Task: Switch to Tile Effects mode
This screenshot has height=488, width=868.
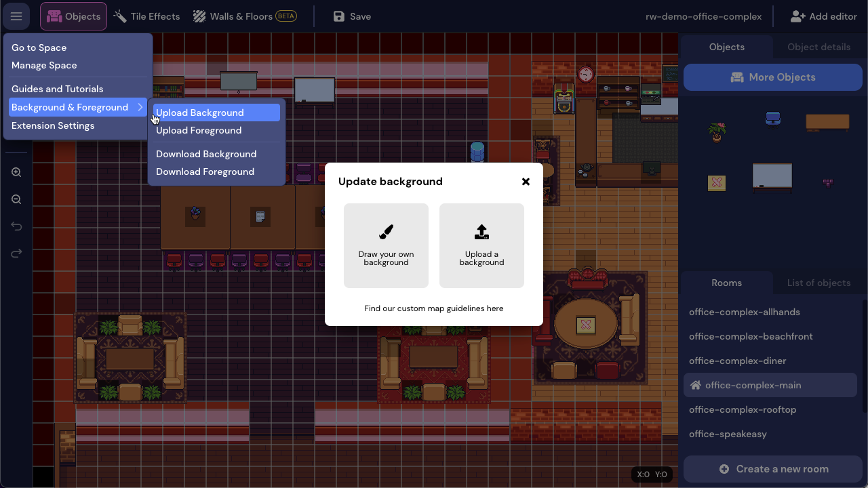Action: (x=146, y=16)
